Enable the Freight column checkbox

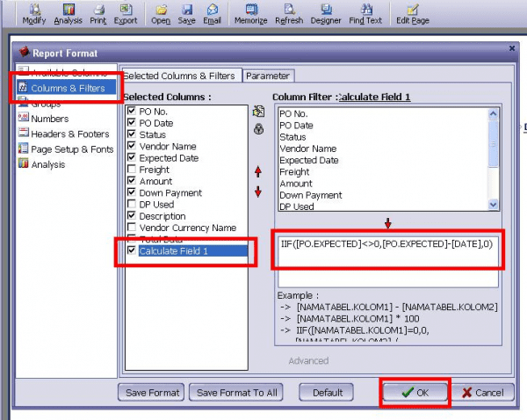[132, 170]
